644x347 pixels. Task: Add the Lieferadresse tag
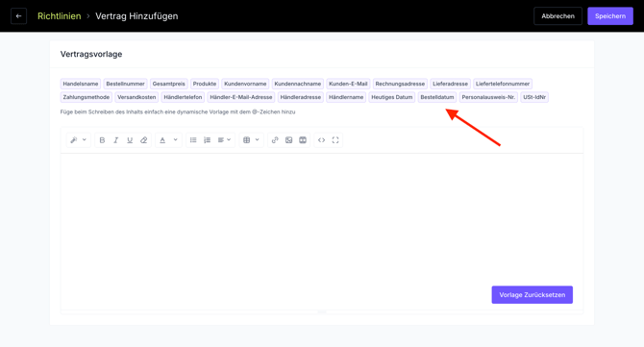point(450,84)
